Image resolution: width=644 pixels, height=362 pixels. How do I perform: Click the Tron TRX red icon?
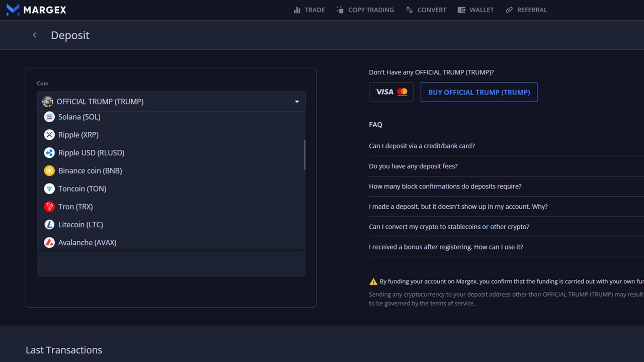coord(49,207)
